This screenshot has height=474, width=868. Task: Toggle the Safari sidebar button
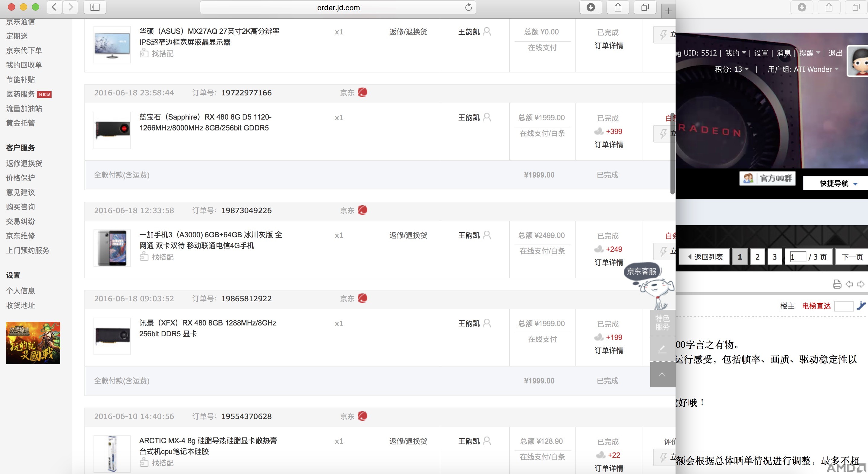point(95,7)
